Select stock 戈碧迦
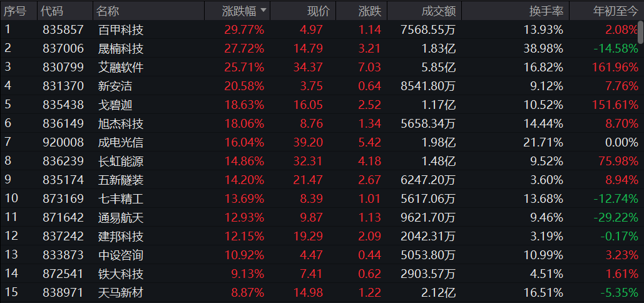 115,105
